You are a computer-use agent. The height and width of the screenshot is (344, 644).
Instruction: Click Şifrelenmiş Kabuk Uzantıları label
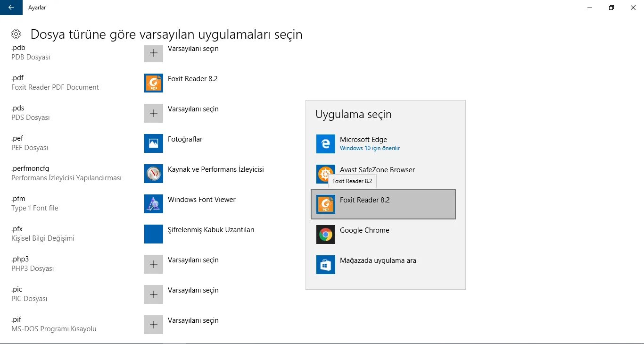click(211, 230)
